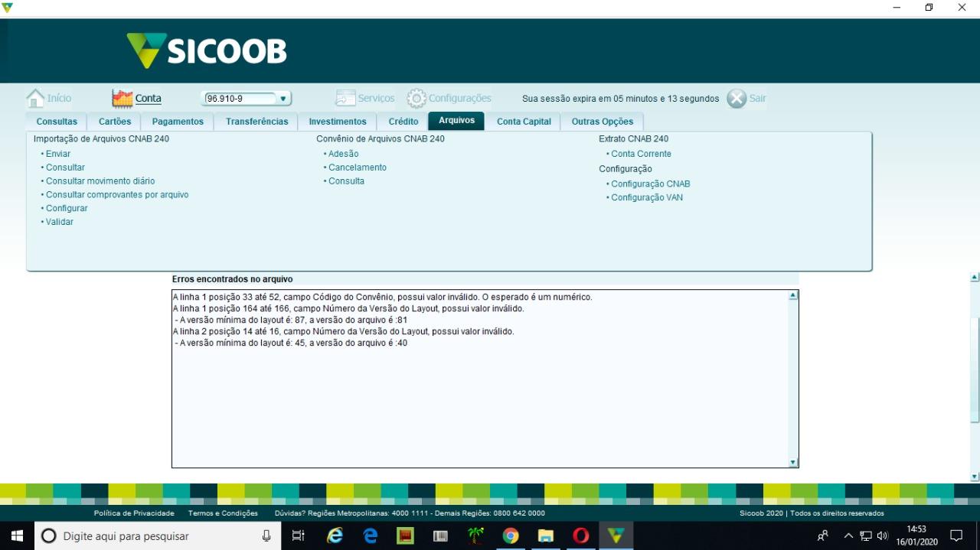Select the Crédito tab
The height and width of the screenshot is (550, 980).
coord(403,122)
